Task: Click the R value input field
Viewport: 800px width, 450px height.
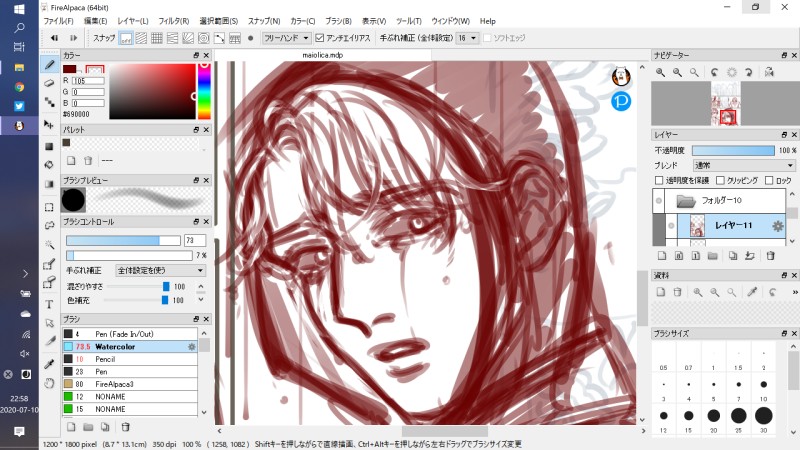Action: pyautogui.click(x=88, y=81)
